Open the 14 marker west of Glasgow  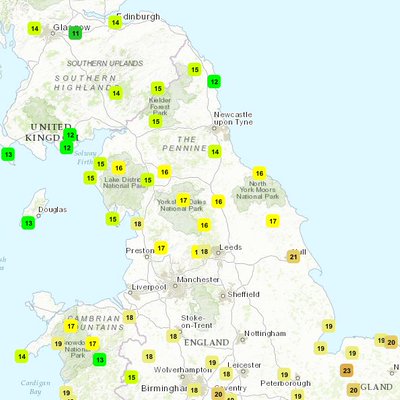tap(35, 28)
